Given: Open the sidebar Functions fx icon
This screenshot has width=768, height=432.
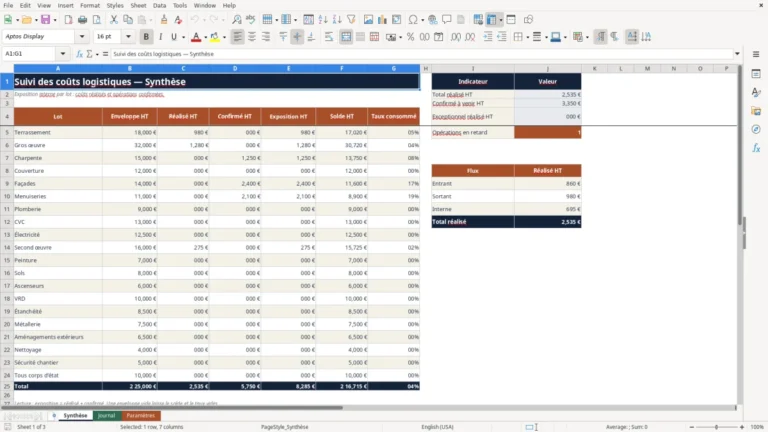Looking at the screenshot, I should [x=756, y=148].
